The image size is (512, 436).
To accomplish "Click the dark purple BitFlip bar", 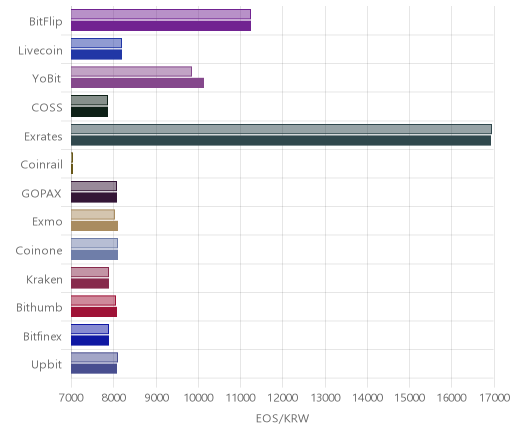I will point(161,26).
